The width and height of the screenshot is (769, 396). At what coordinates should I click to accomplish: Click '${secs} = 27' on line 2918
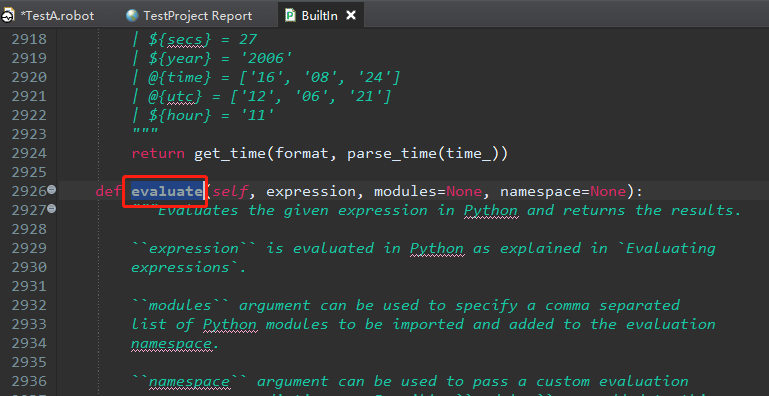pyautogui.click(x=203, y=40)
